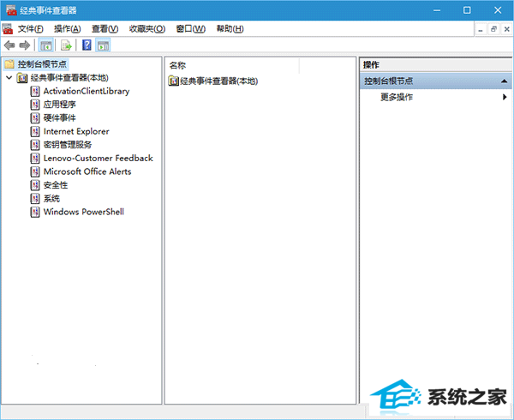This screenshot has height=420, width=514.
Task: Expand the 更多操作 submenu arrow
Action: coord(505,97)
